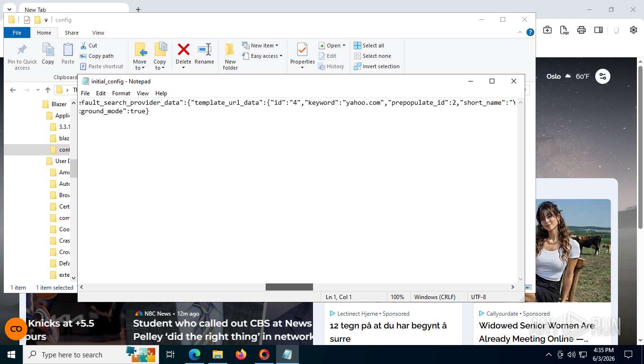Expand the Easy access dropdown
This screenshot has height=364, width=644.
pos(262,56)
